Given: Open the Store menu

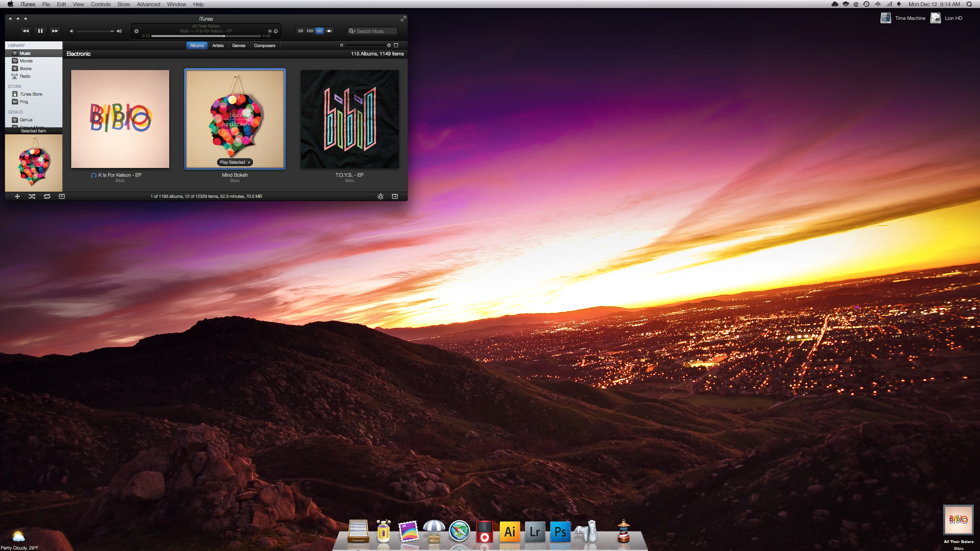Looking at the screenshot, I should pyautogui.click(x=124, y=4).
